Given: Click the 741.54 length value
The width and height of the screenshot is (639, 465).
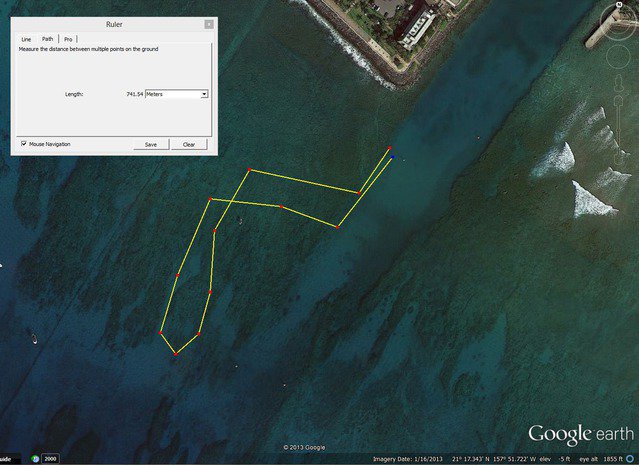Looking at the screenshot, I should (134, 94).
